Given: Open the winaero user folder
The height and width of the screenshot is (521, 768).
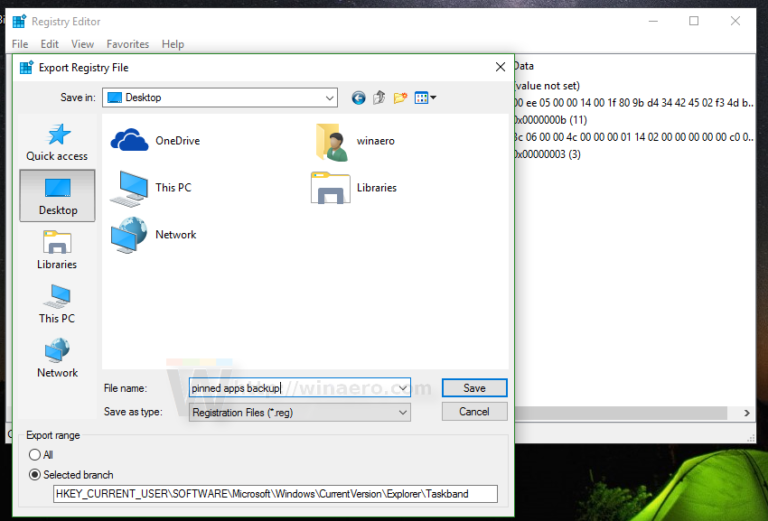Looking at the screenshot, I should 330,141.
